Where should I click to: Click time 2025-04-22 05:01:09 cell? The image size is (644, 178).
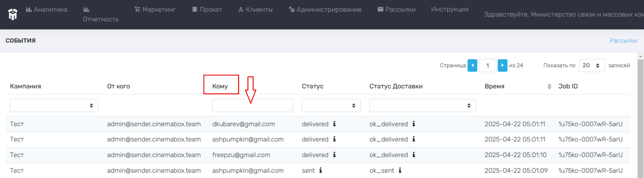pos(516,170)
